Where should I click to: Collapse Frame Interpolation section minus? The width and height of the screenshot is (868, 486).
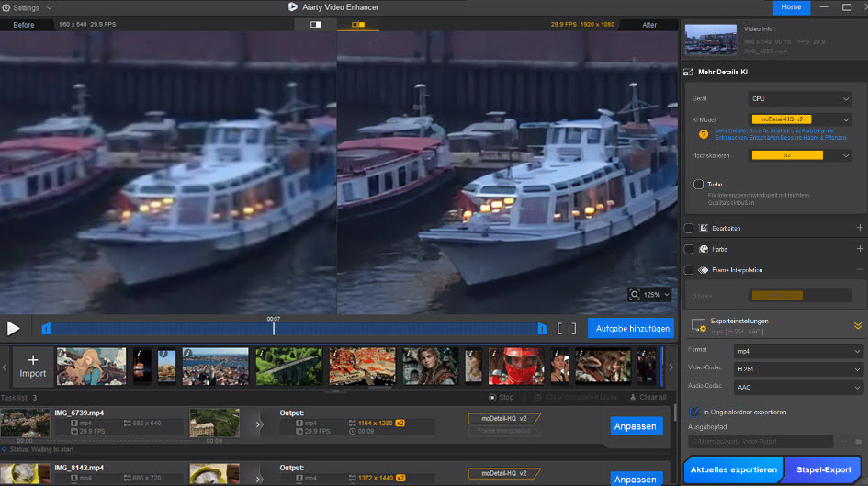pyautogui.click(x=860, y=269)
